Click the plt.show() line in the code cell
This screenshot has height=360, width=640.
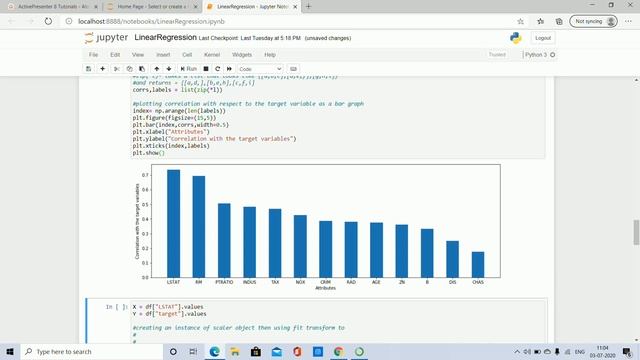point(149,153)
